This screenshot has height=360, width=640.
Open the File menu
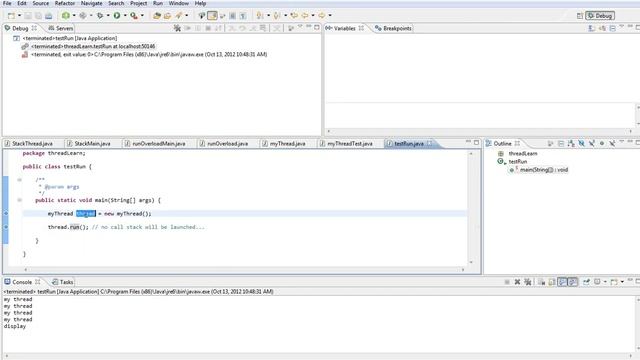(x=7, y=3)
